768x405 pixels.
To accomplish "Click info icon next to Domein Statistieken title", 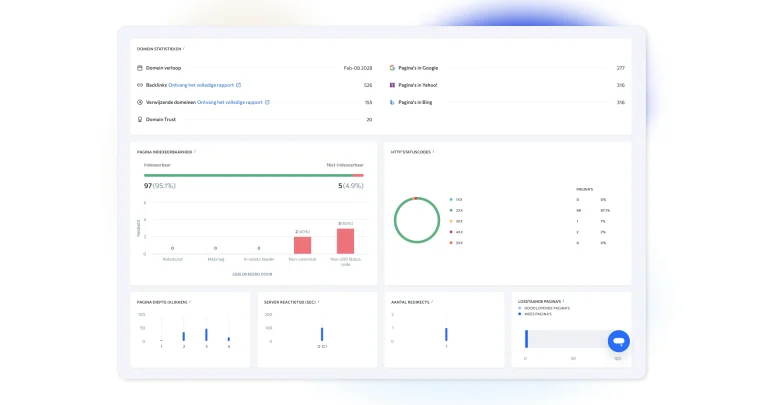I will point(184,48).
